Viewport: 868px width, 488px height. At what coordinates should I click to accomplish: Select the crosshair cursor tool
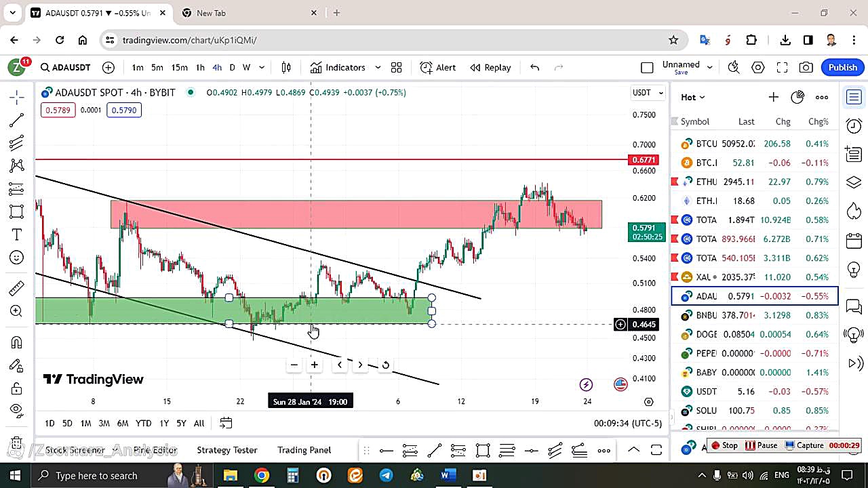click(17, 98)
